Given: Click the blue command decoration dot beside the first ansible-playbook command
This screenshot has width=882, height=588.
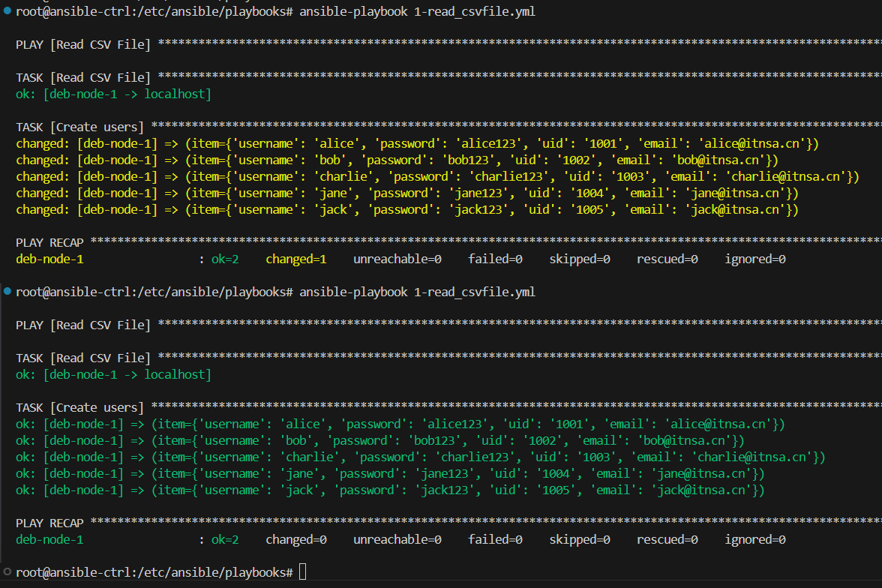Looking at the screenshot, I should click(x=7, y=10).
